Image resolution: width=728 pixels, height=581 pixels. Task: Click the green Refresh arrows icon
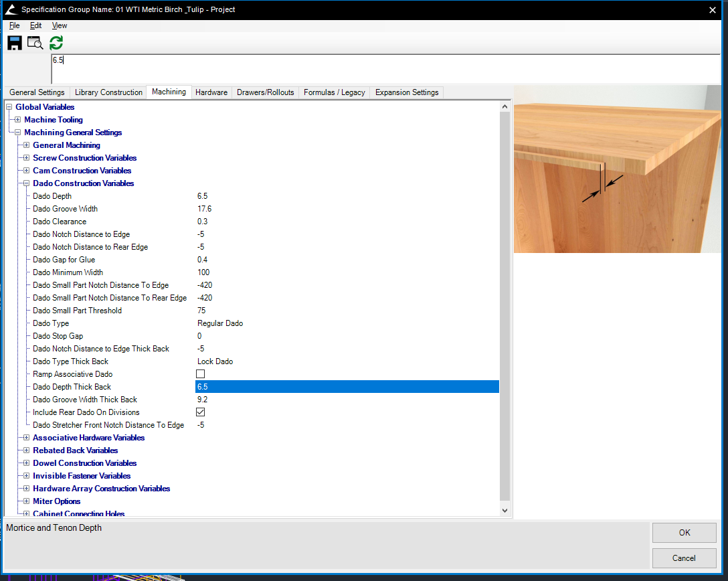[56, 44]
